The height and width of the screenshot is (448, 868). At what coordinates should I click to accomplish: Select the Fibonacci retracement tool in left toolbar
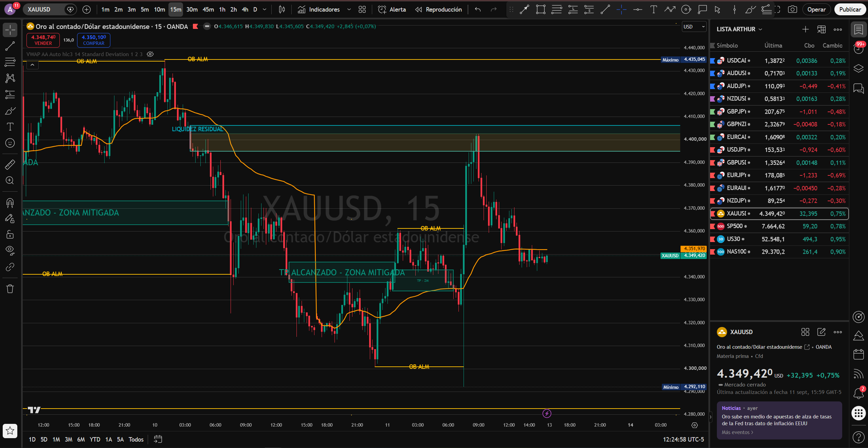pos(10,62)
